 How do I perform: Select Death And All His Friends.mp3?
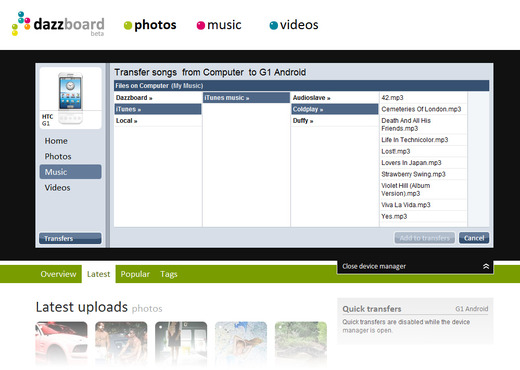(x=423, y=124)
